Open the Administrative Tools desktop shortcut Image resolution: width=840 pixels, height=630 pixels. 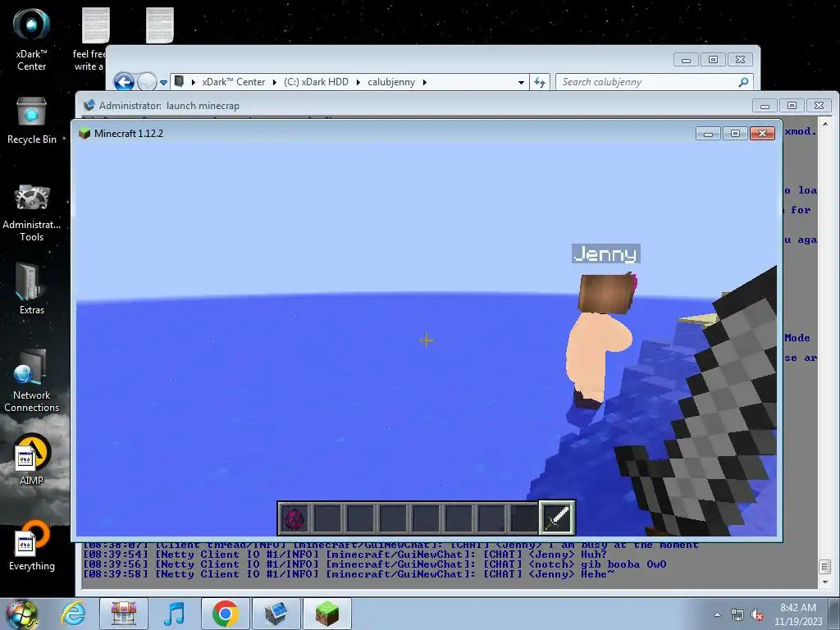(31, 212)
